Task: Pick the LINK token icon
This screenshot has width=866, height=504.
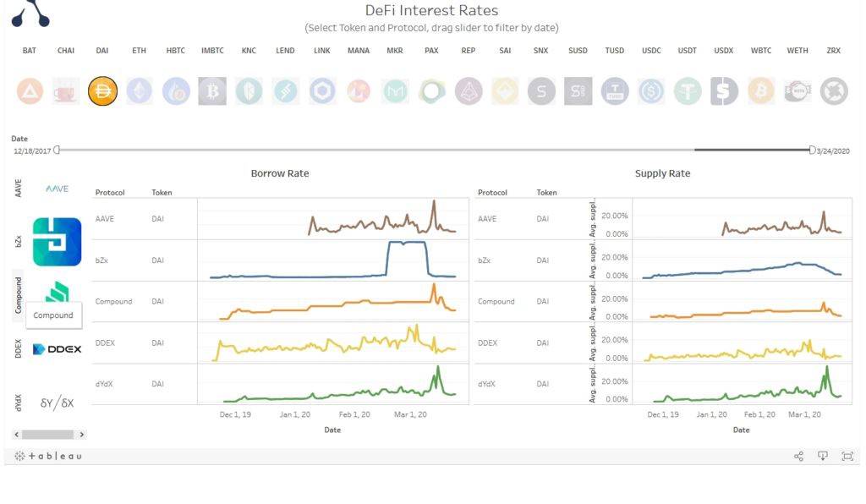Action: click(x=322, y=91)
